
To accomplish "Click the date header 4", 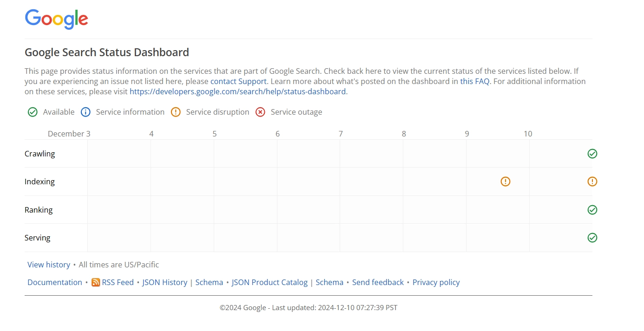I will [151, 134].
